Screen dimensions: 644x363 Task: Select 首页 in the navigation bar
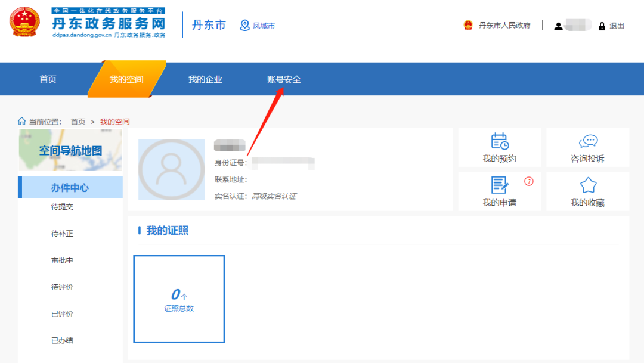point(47,79)
